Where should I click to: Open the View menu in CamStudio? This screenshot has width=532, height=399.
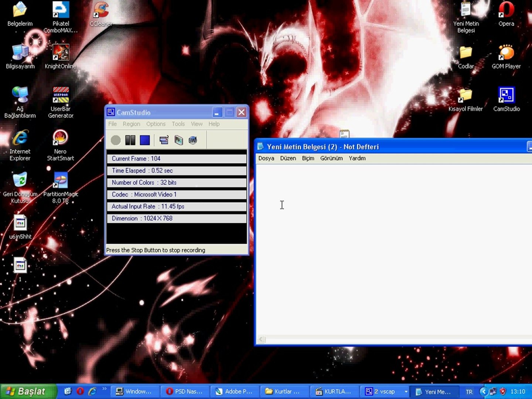pyautogui.click(x=197, y=124)
